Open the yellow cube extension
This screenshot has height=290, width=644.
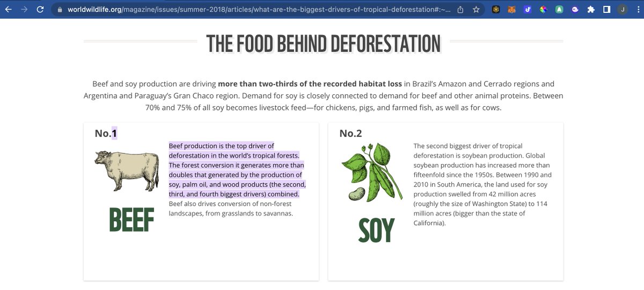pos(496,9)
